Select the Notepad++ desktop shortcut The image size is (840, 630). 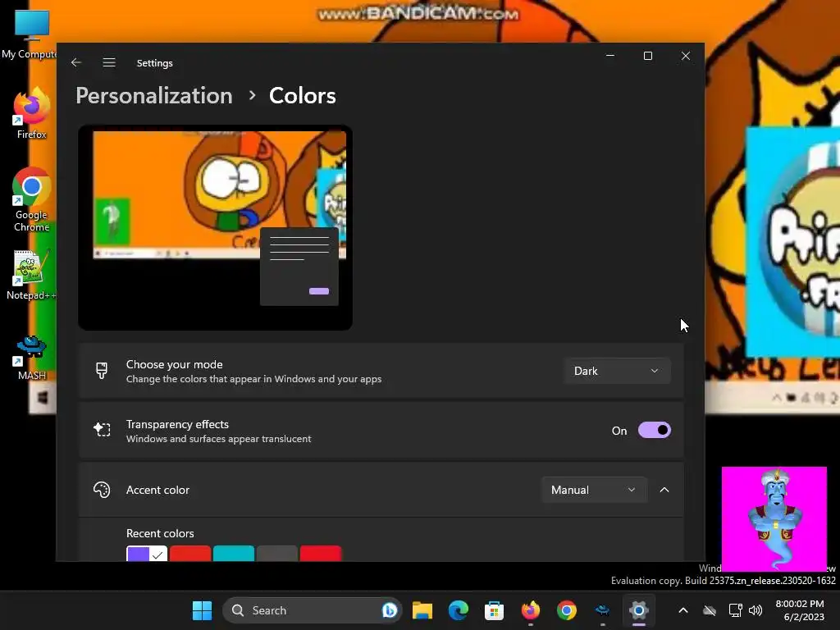(x=30, y=274)
